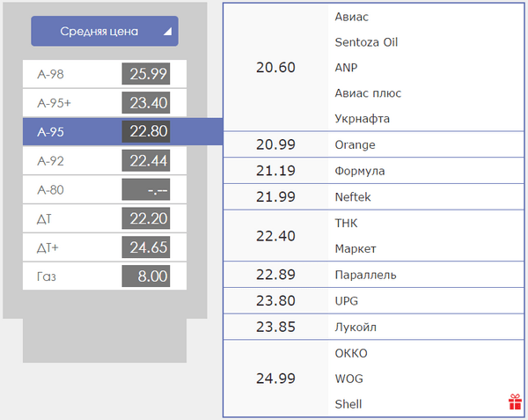Viewport: 528px width, 420px height.
Task: Open the ТНК station link
Action: coord(346,224)
